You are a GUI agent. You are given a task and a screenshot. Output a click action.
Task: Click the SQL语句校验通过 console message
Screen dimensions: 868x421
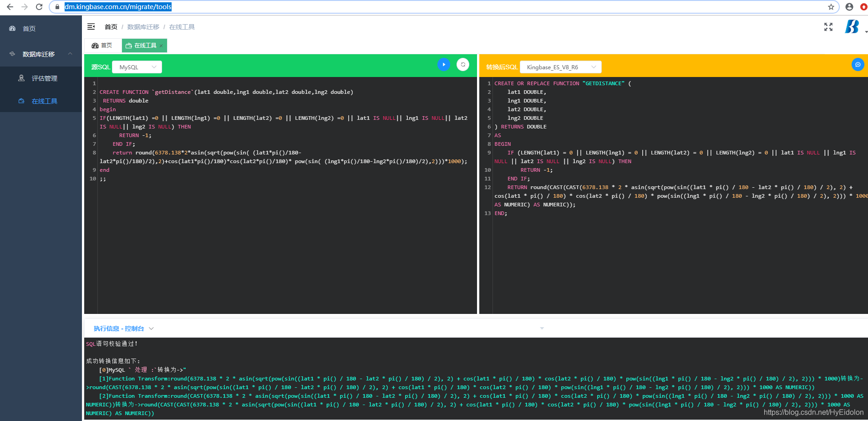[x=112, y=344]
